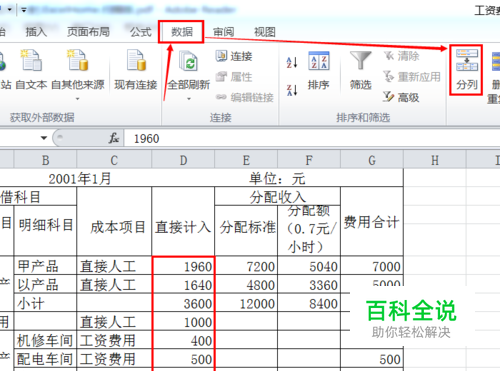Expand the 自其他来源 dropdown arrow
Viewport: 500px width, 371px height.
pyautogui.click(x=78, y=99)
